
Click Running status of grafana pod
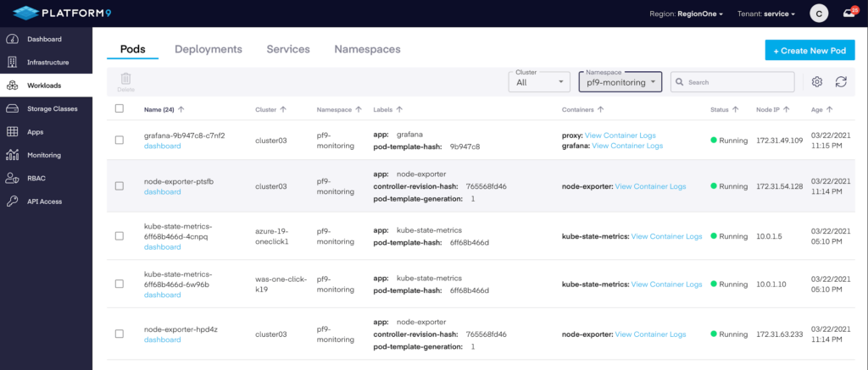coord(729,141)
